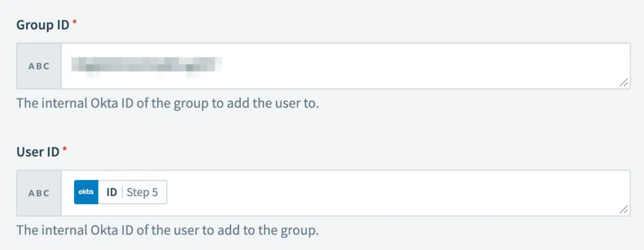Click the red asterisk next to User ID
644x250 pixels.
pyautogui.click(x=65, y=151)
